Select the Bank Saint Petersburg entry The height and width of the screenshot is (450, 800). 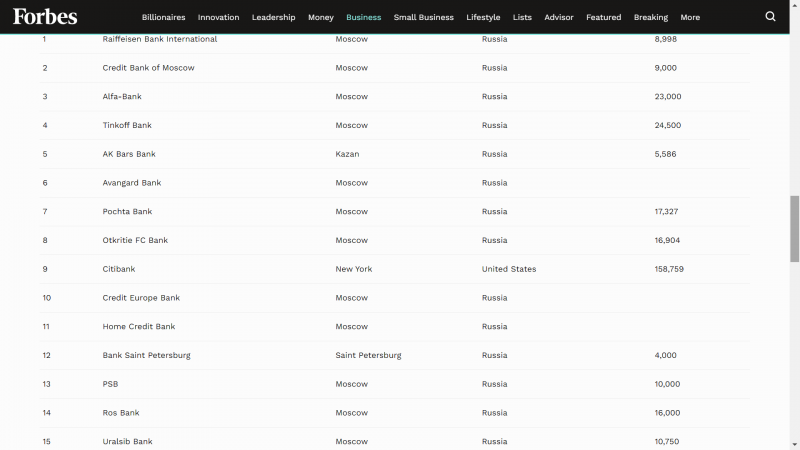pyautogui.click(x=146, y=355)
